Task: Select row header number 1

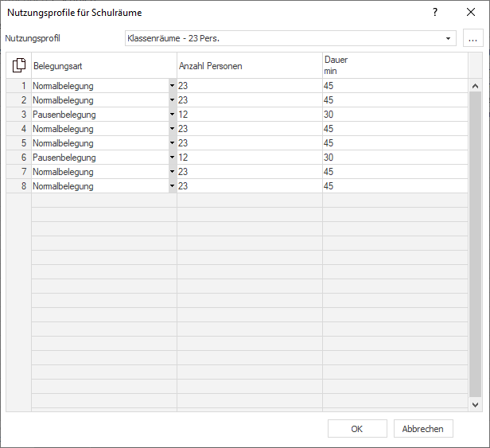Action: pos(19,86)
